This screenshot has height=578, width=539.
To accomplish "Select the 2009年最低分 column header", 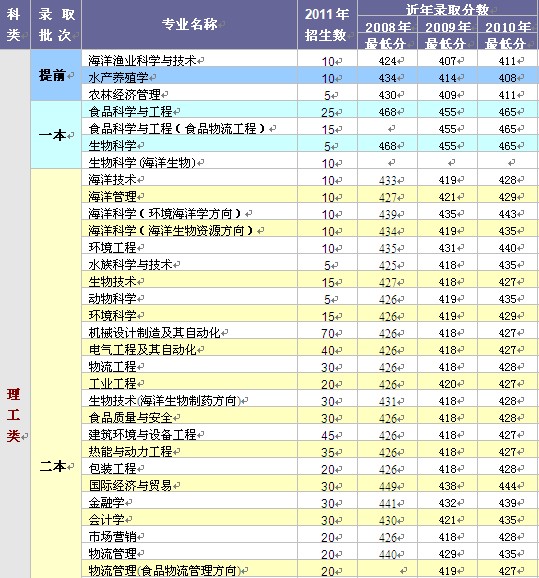I will (448, 35).
